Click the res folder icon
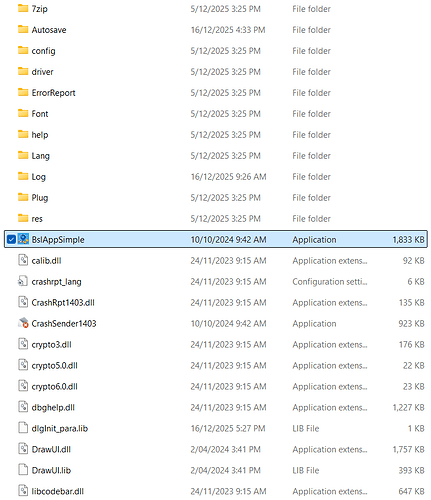Screen dimensions: 431x500 coord(23,218)
